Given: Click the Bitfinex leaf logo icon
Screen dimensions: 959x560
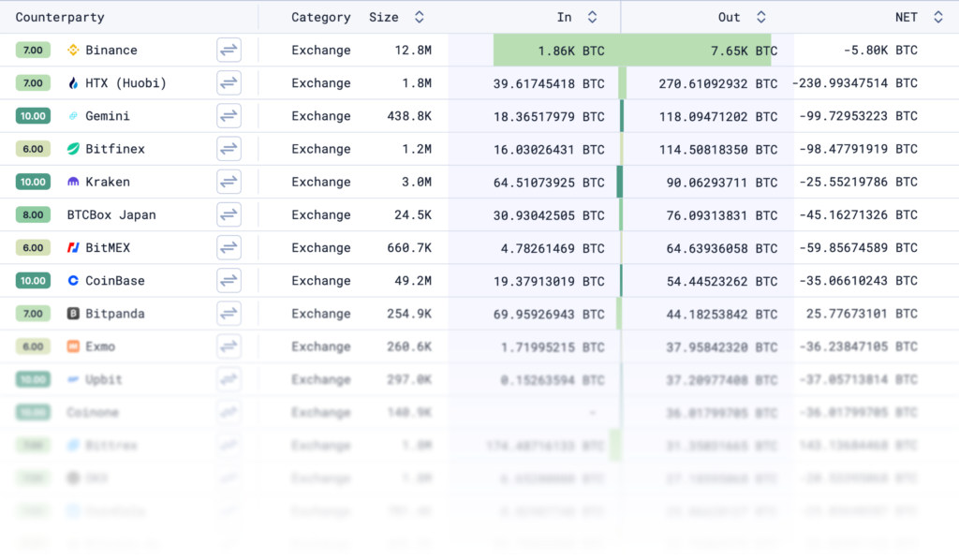Looking at the screenshot, I should (73, 149).
